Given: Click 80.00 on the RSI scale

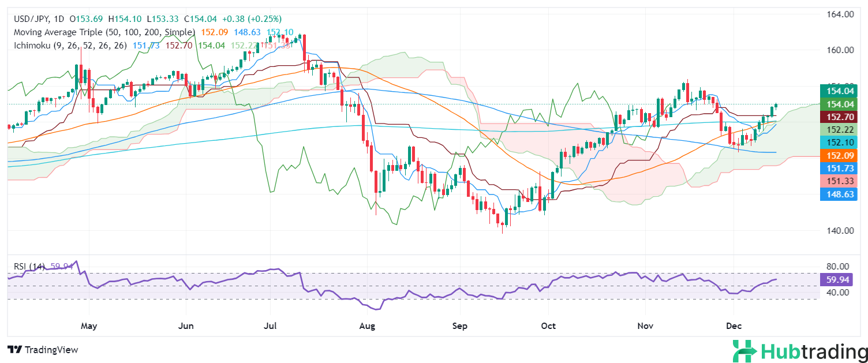Looking at the screenshot, I should coord(838,266).
